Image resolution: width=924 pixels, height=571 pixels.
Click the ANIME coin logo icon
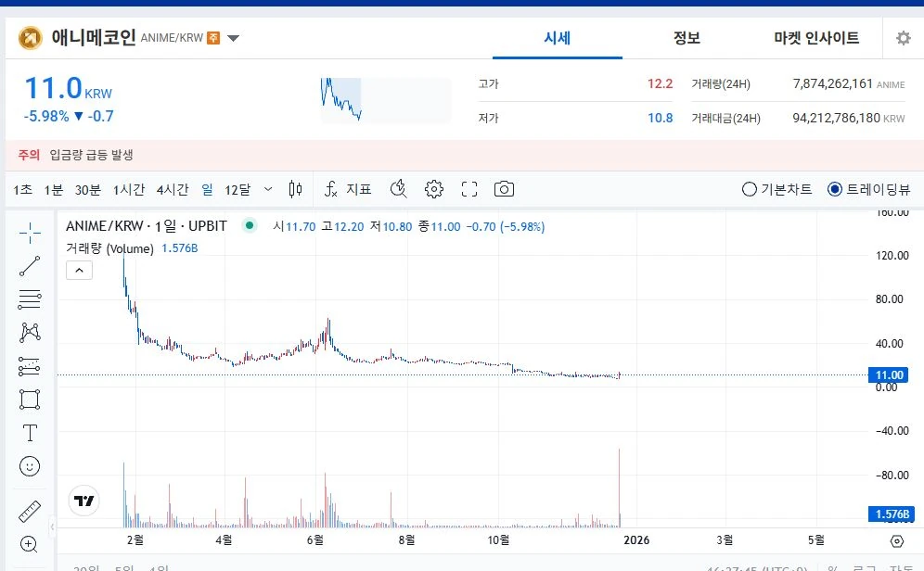pos(30,38)
